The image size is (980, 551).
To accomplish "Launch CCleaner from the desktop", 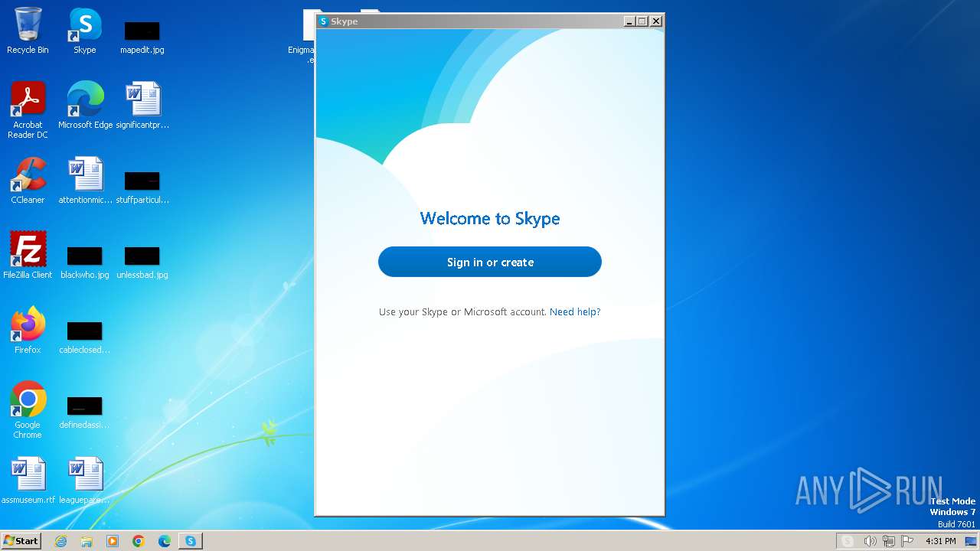I will (28, 181).
